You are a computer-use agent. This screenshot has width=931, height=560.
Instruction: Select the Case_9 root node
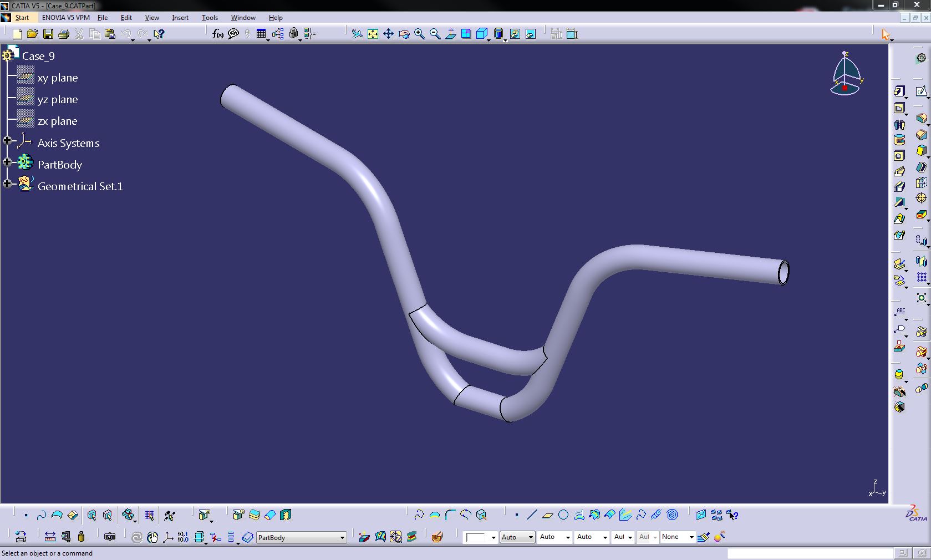[x=38, y=56]
